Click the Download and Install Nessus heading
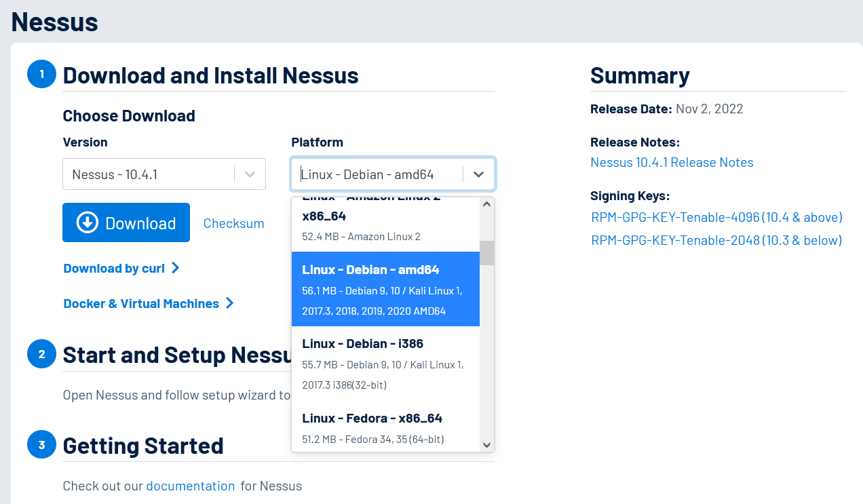The image size is (863, 504). tap(210, 75)
